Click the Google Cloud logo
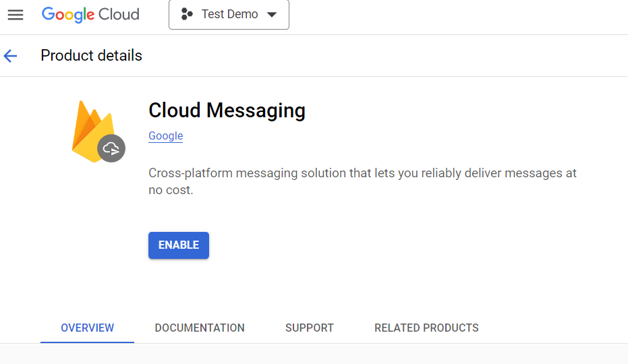Screen dimensions: 628x364 (x=90, y=15)
